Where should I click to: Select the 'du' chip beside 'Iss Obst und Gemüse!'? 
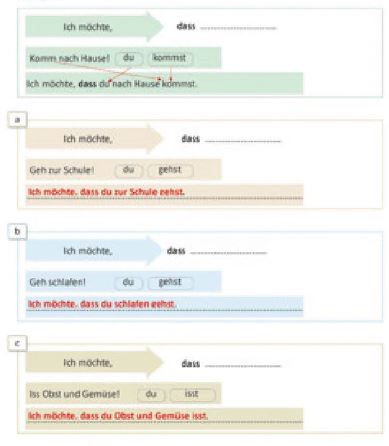tap(151, 394)
